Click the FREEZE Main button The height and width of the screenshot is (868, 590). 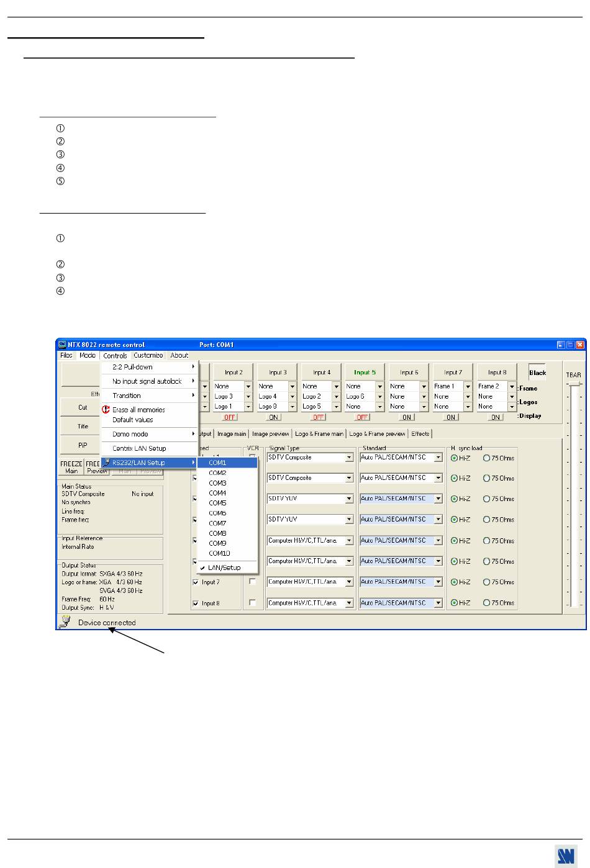(x=71, y=467)
